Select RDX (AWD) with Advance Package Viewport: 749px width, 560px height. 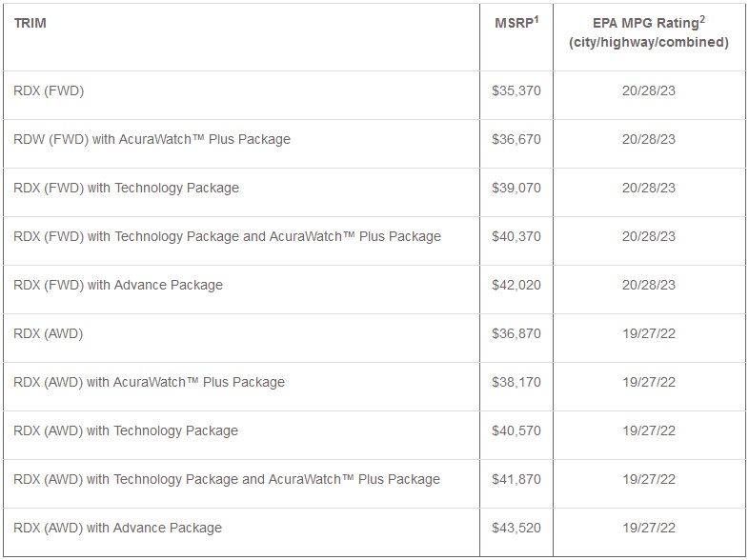pos(118,528)
